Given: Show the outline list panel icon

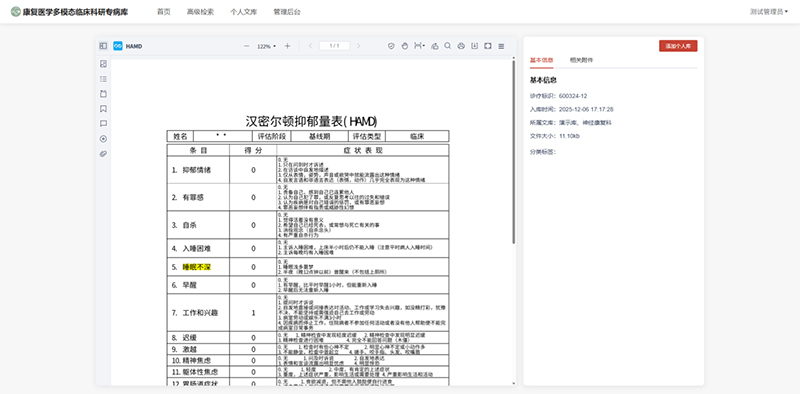Looking at the screenshot, I should click(x=104, y=79).
